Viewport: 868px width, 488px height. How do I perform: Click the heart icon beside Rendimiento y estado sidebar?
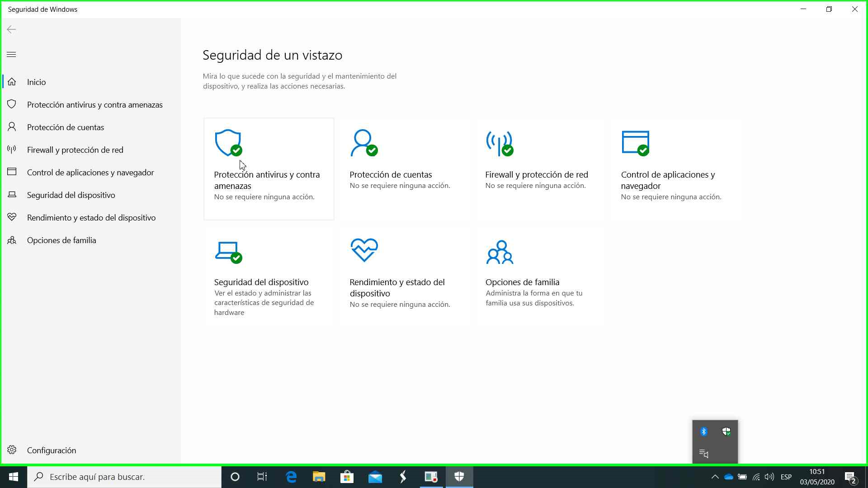pyautogui.click(x=12, y=217)
